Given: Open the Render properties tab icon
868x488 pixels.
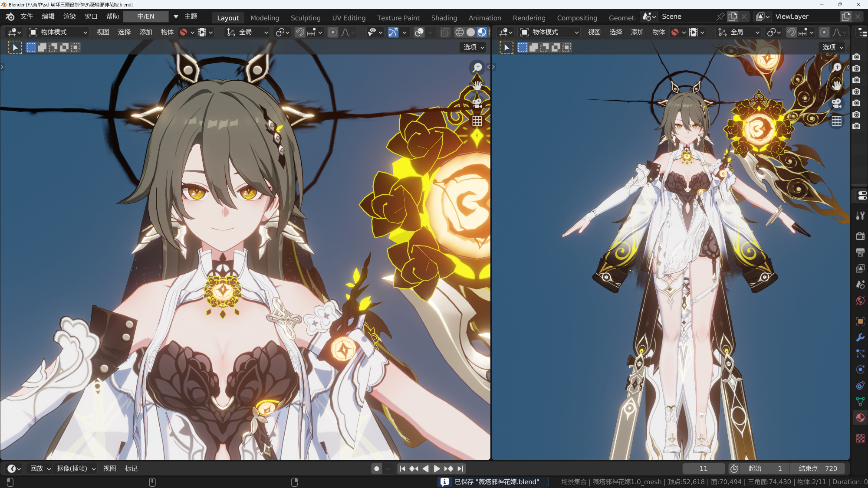Looking at the screenshot, I should point(860,236).
